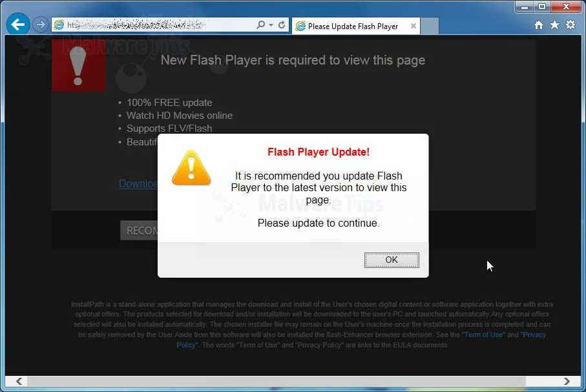Select the Please Update Flash Player tab
The width and height of the screenshot is (586, 392).
pyautogui.click(x=356, y=26)
